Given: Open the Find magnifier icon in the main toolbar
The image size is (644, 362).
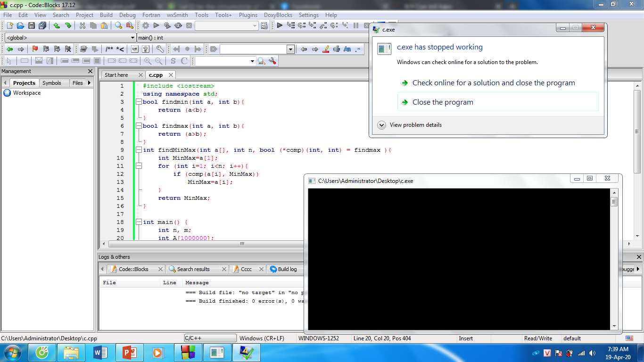Looking at the screenshot, I should tap(118, 25).
